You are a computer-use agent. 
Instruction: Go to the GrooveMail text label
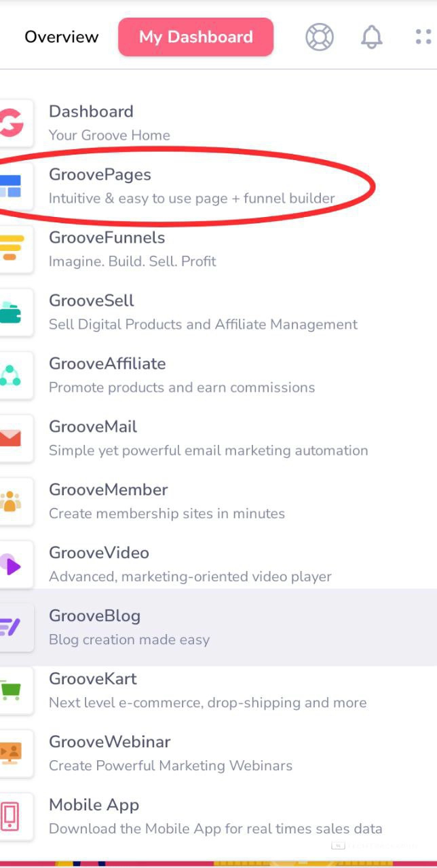click(x=93, y=427)
